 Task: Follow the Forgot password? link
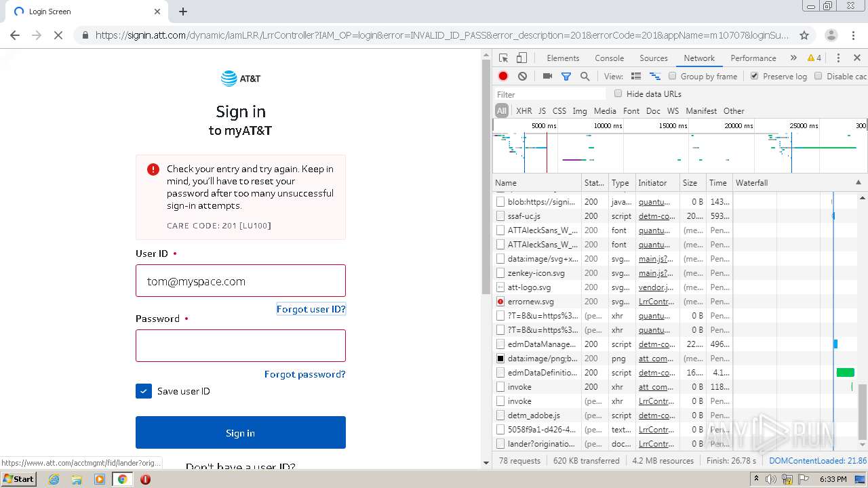tap(304, 374)
